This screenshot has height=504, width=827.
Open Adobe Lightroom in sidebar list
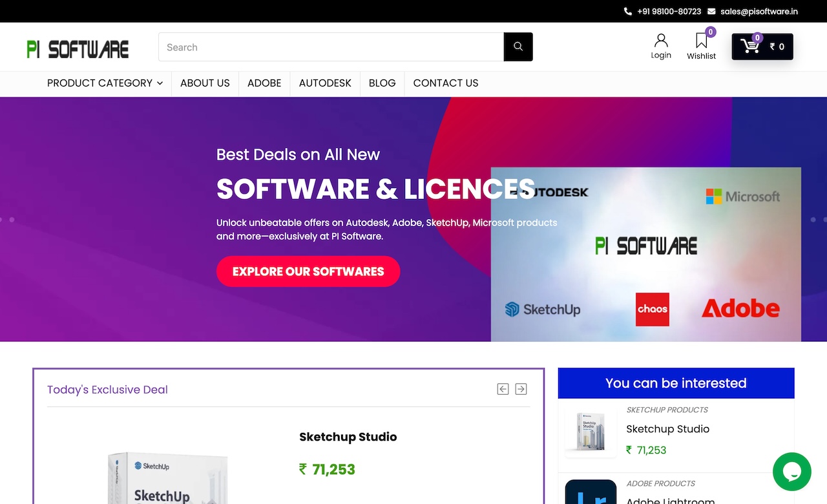pos(671,500)
